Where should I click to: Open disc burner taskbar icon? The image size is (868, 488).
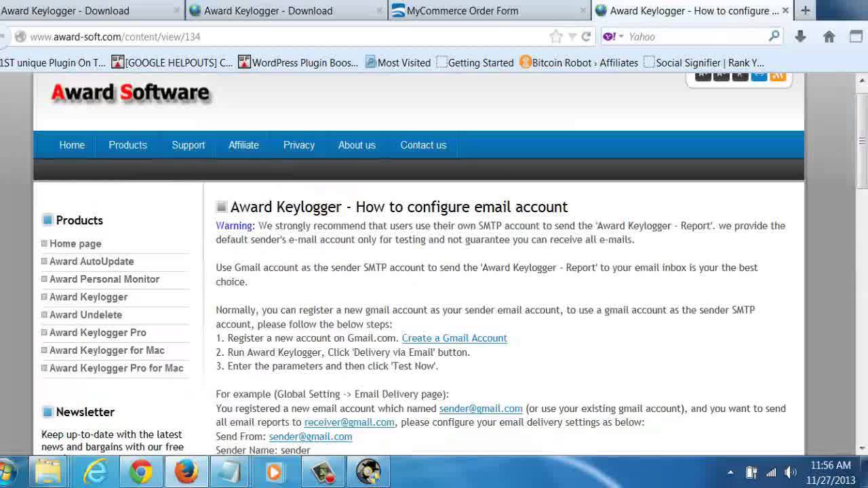click(368, 472)
